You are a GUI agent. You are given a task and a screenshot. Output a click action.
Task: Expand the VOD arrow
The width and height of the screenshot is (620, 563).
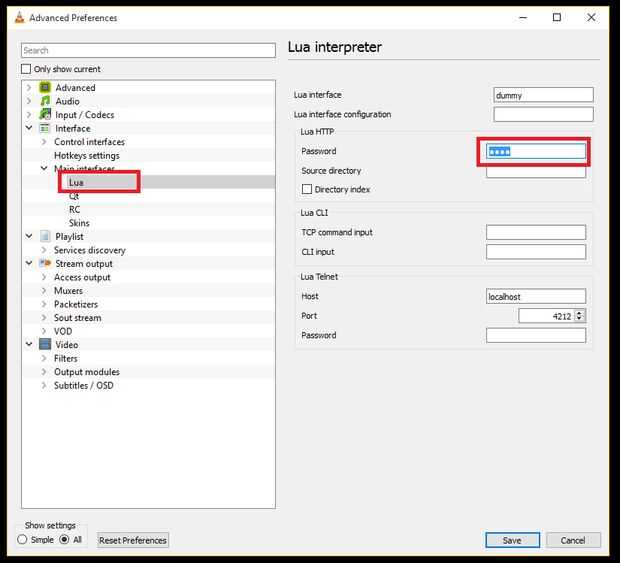pyautogui.click(x=44, y=331)
